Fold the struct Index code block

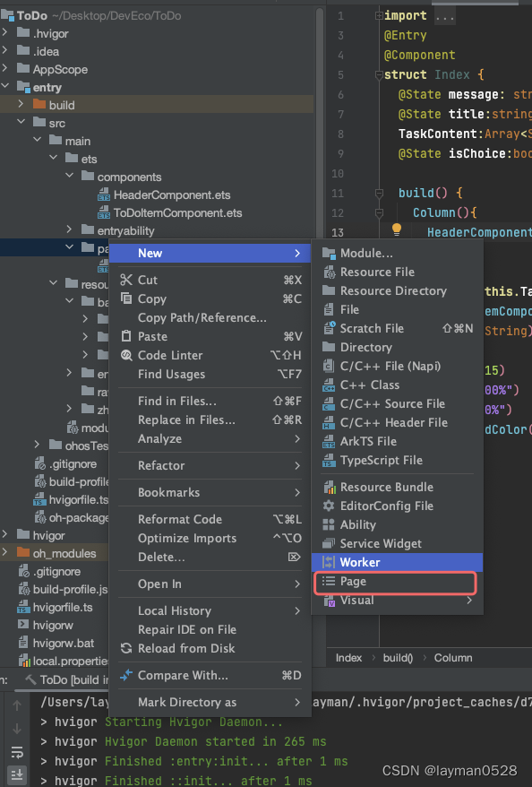(x=379, y=74)
